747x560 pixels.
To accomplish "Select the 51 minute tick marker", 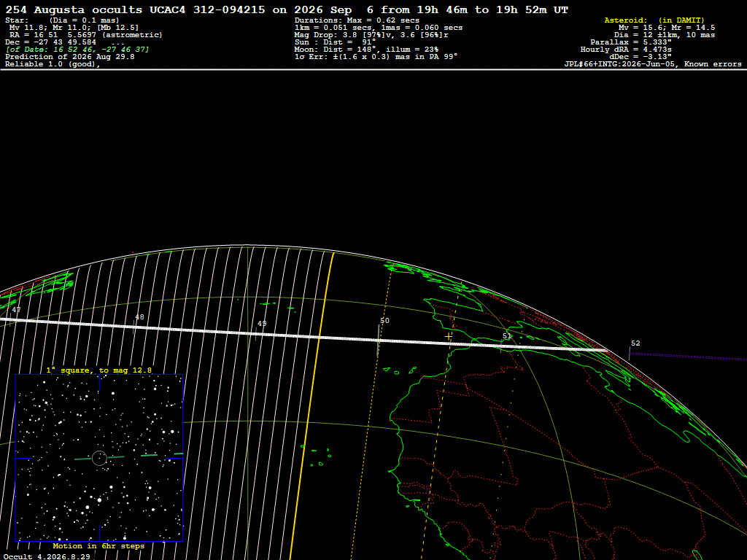I will click(x=507, y=336).
